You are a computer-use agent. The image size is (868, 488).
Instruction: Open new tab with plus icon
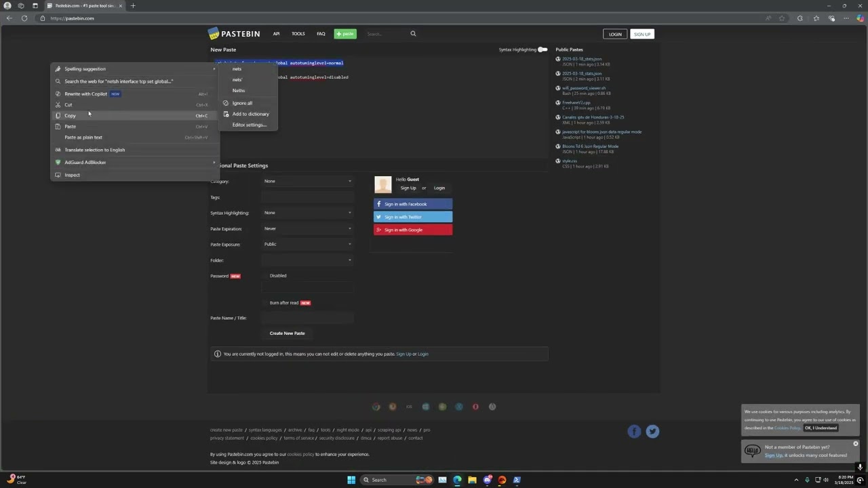tap(133, 5)
